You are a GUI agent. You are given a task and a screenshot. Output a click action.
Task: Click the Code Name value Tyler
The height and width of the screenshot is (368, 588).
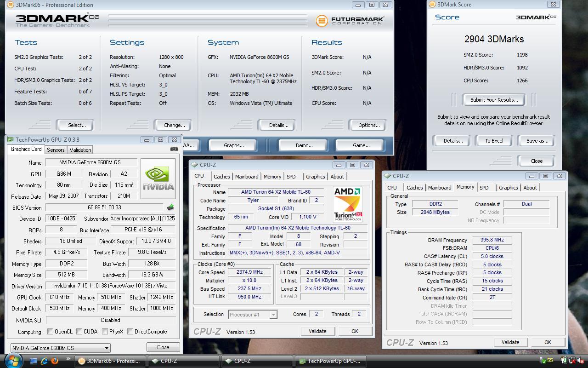(253, 200)
